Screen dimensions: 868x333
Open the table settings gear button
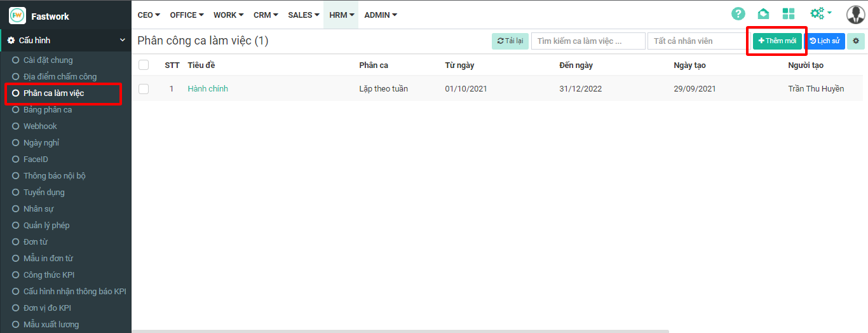tap(856, 41)
